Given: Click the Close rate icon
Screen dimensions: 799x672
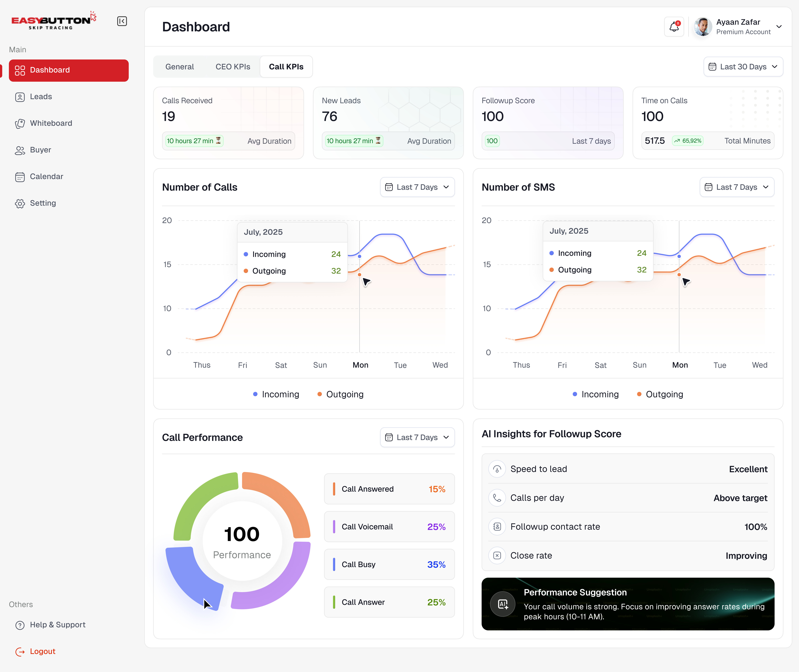Looking at the screenshot, I should pos(497,555).
